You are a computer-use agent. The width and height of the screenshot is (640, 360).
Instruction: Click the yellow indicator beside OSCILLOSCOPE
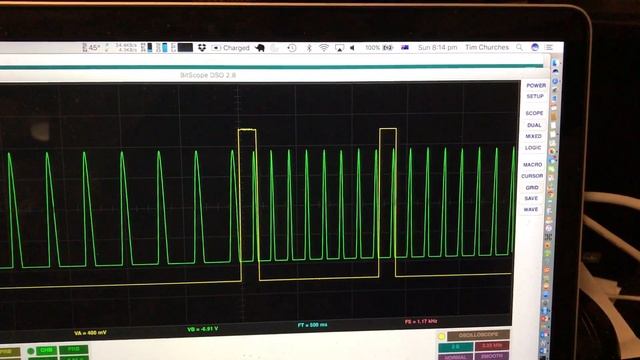441,336
